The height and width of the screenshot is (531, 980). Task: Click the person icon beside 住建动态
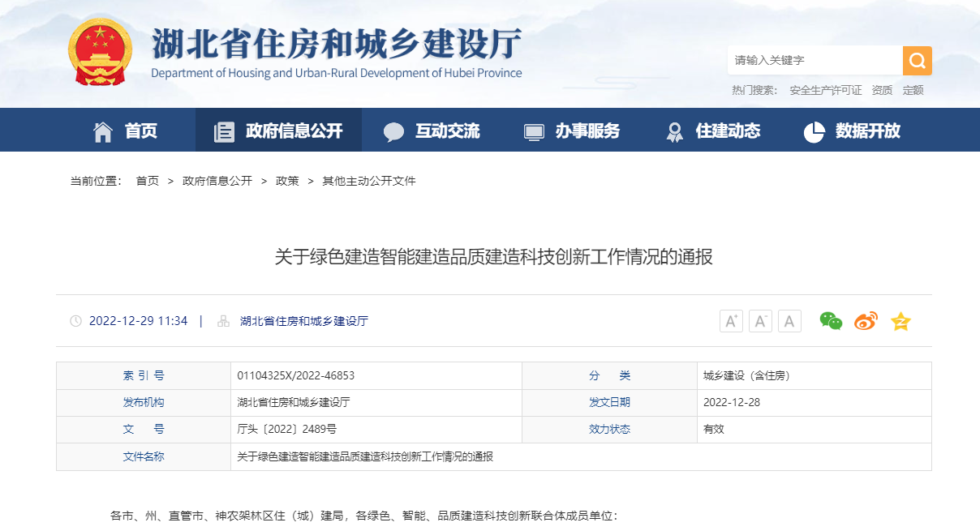674,130
